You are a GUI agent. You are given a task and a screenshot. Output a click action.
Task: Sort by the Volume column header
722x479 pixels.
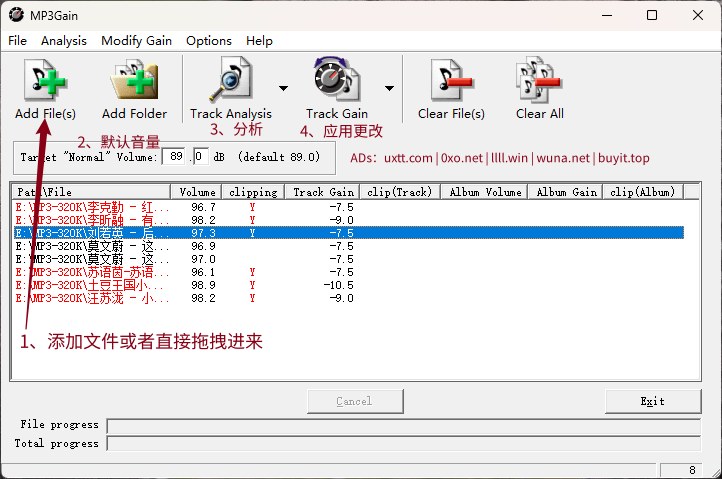197,192
